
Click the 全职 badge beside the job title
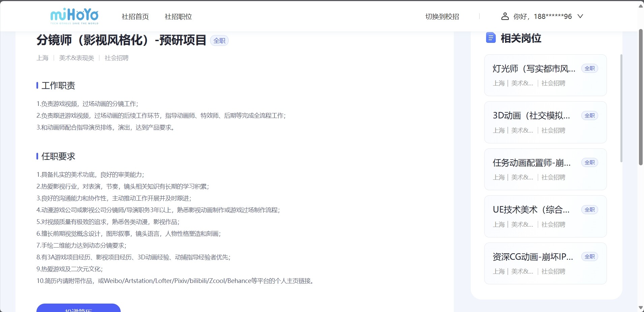(x=219, y=41)
